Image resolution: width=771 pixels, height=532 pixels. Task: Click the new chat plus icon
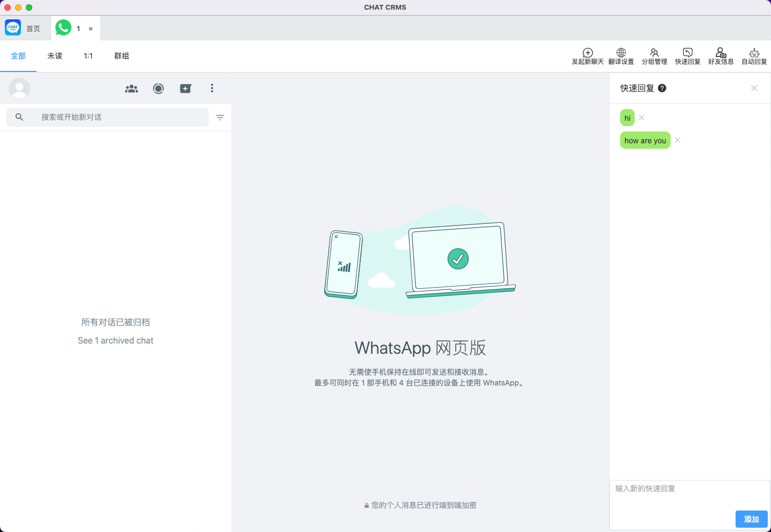point(185,89)
